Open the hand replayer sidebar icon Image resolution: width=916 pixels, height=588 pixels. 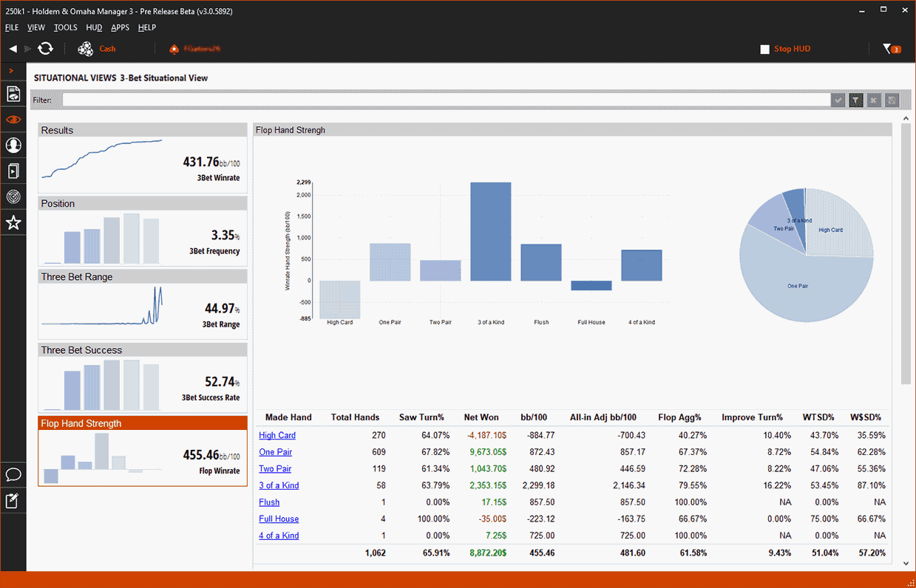[x=13, y=171]
